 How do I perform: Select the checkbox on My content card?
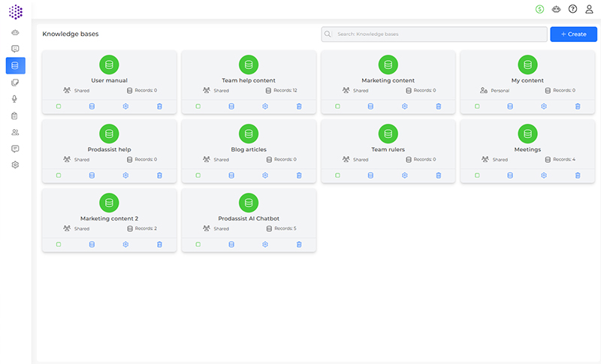[x=477, y=107]
